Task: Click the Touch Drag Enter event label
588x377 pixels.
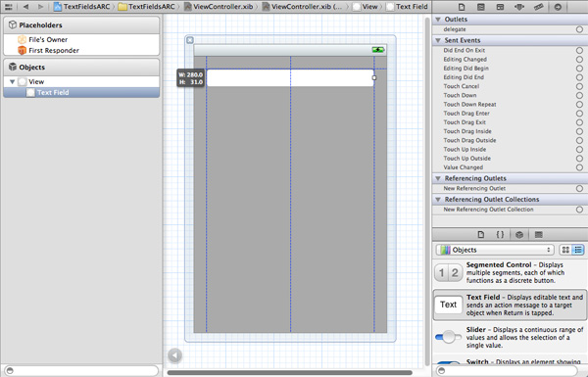Action: [x=466, y=114]
